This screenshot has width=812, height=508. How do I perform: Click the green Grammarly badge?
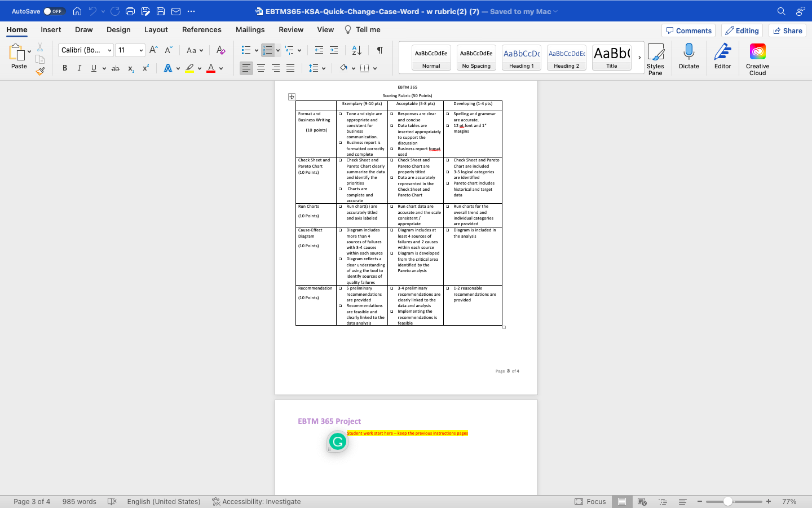pyautogui.click(x=338, y=442)
